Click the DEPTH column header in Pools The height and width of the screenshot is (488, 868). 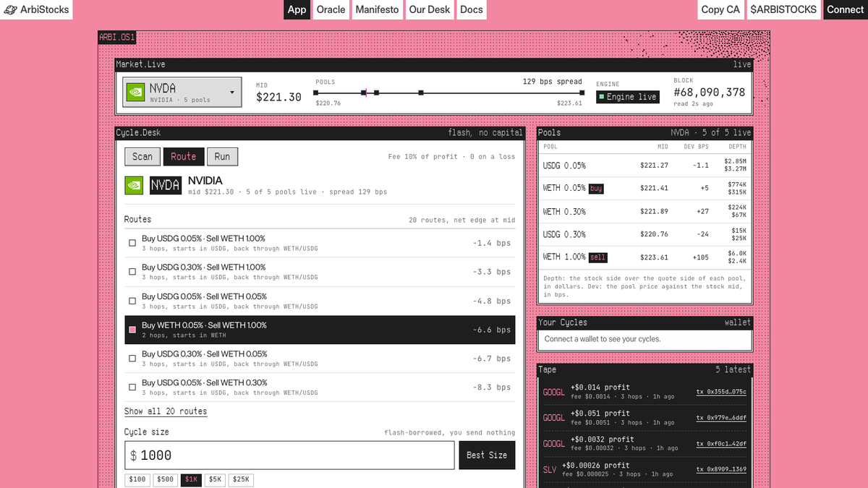[x=737, y=147]
